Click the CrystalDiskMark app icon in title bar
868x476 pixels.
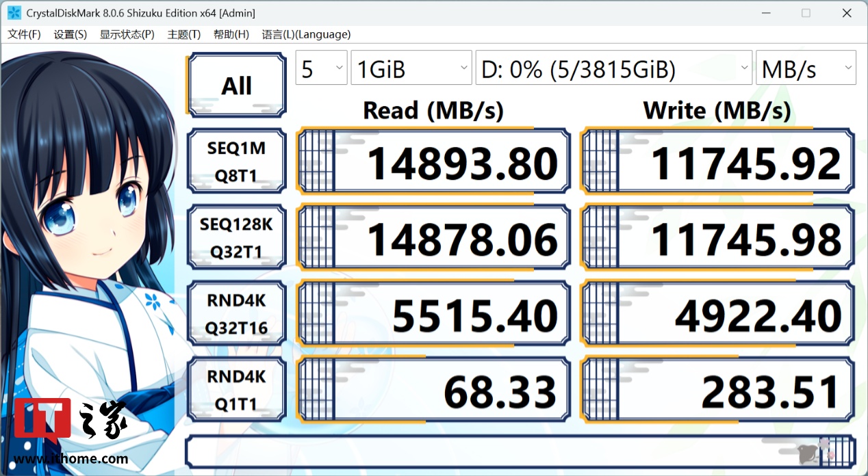pyautogui.click(x=14, y=13)
